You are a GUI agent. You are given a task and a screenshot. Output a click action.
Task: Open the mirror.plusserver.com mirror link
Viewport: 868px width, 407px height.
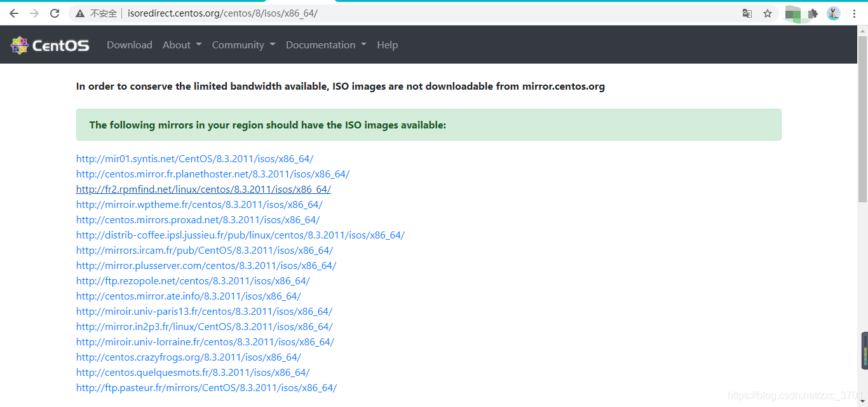coord(206,266)
